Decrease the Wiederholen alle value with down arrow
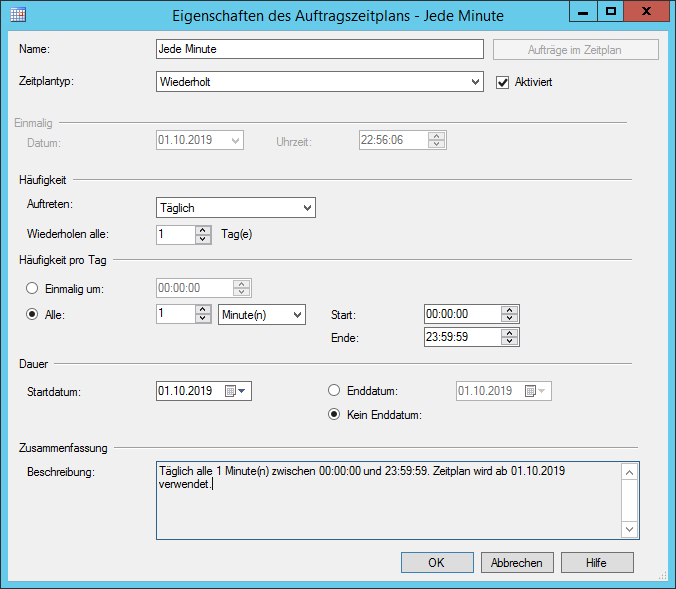 point(203,239)
